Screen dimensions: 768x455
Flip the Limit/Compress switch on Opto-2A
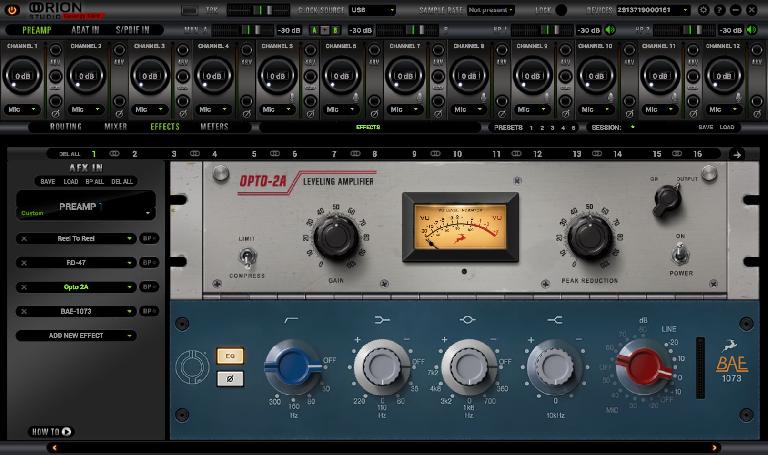coord(247,257)
